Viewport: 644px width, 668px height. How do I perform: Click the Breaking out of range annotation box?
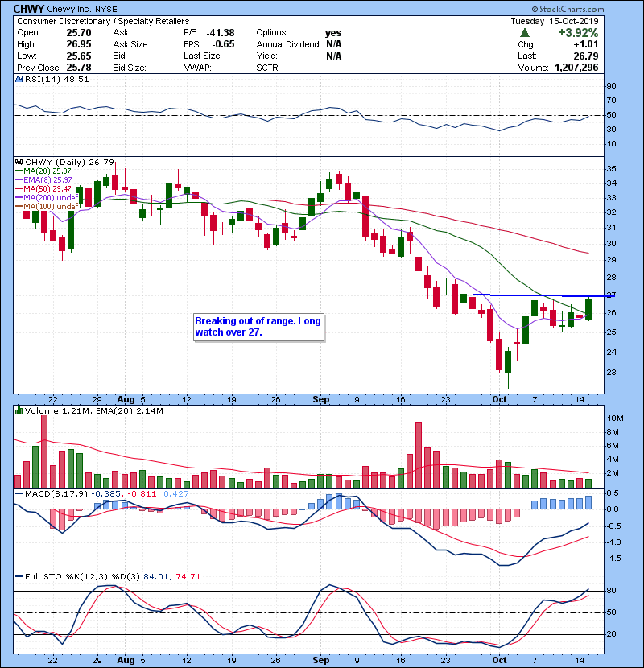pyautogui.click(x=258, y=327)
